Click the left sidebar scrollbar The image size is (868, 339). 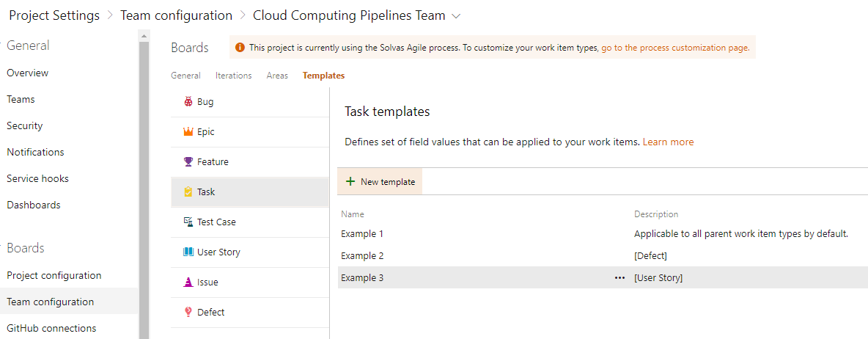[144, 183]
